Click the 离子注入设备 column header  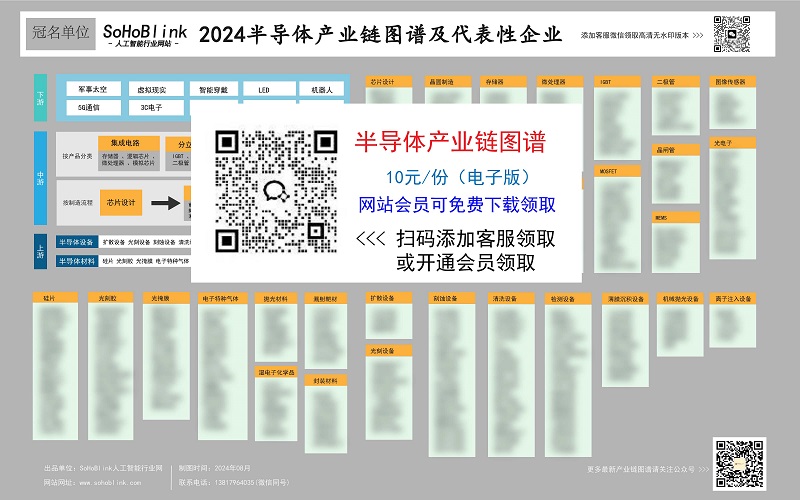[733, 298]
